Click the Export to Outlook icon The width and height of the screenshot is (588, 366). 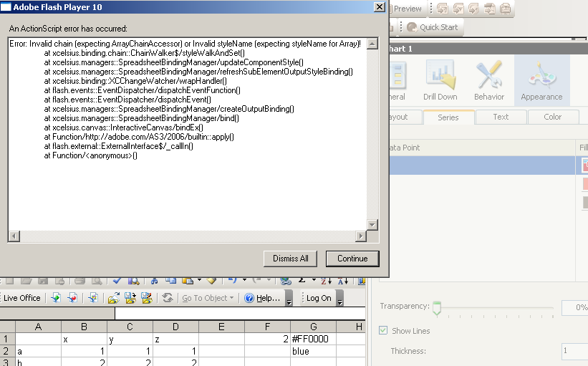click(x=474, y=9)
